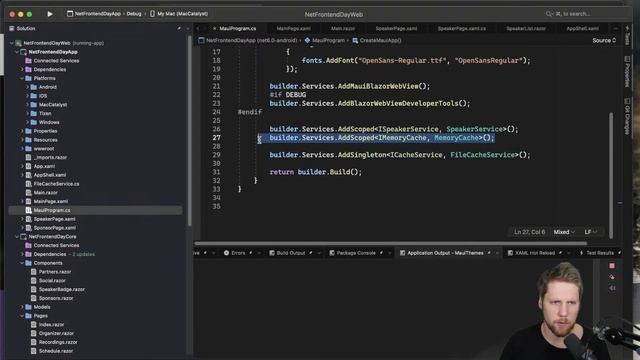640x360 pixels.
Task: Click the search magnifier icon in title bar
Action: point(549,14)
